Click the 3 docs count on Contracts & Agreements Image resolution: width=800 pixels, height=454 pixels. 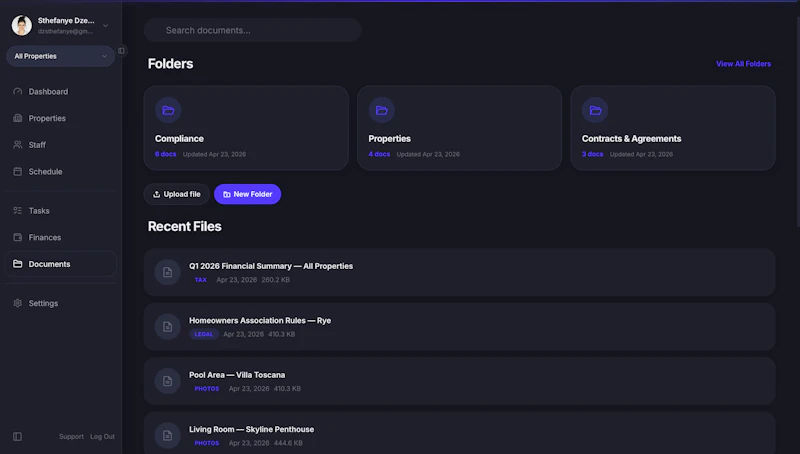click(592, 154)
